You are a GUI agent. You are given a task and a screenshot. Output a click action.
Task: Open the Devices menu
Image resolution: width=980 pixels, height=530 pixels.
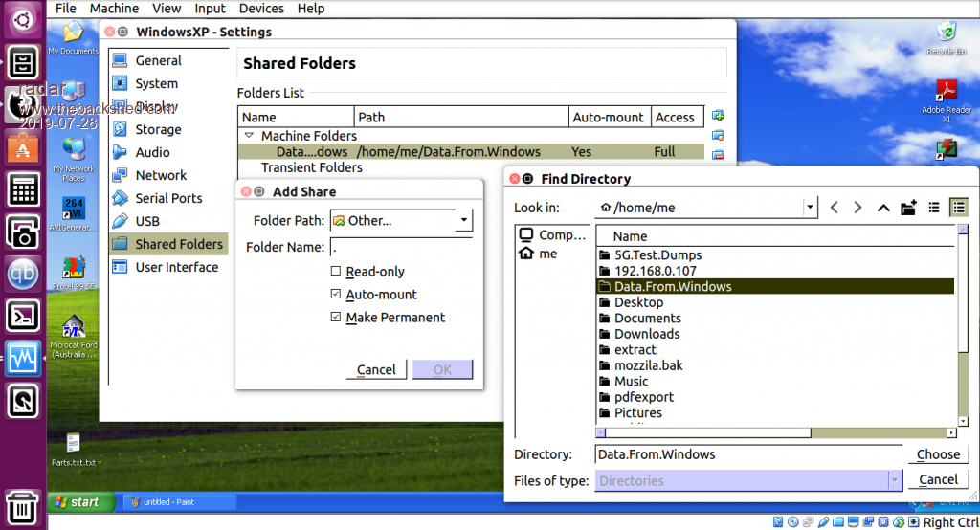tap(261, 9)
